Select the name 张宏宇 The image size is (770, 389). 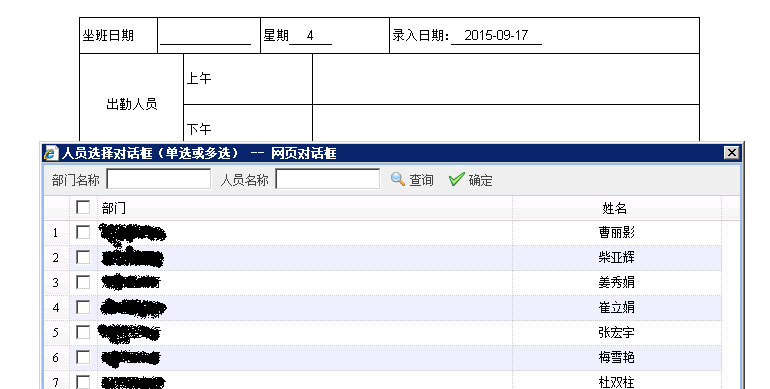(x=617, y=333)
